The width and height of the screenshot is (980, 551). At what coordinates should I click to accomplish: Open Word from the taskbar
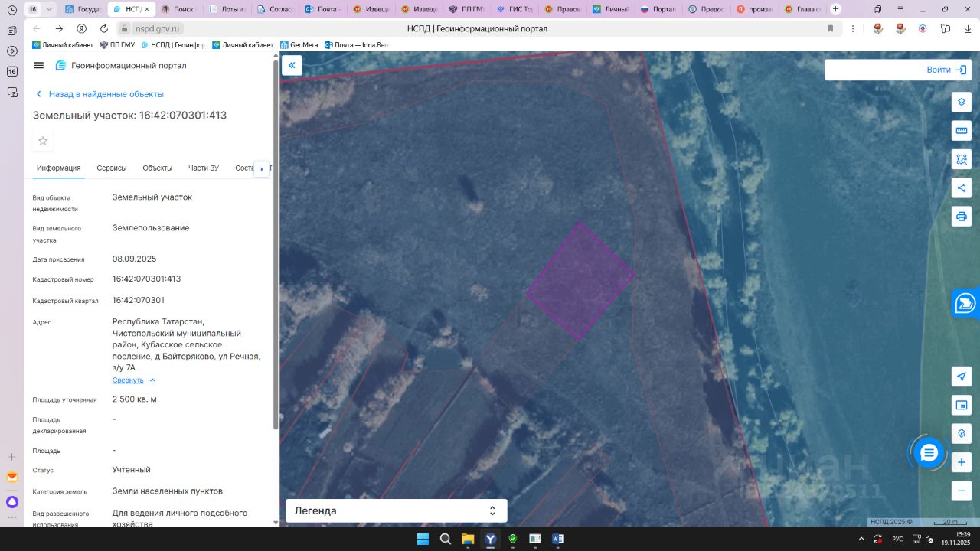point(557,539)
